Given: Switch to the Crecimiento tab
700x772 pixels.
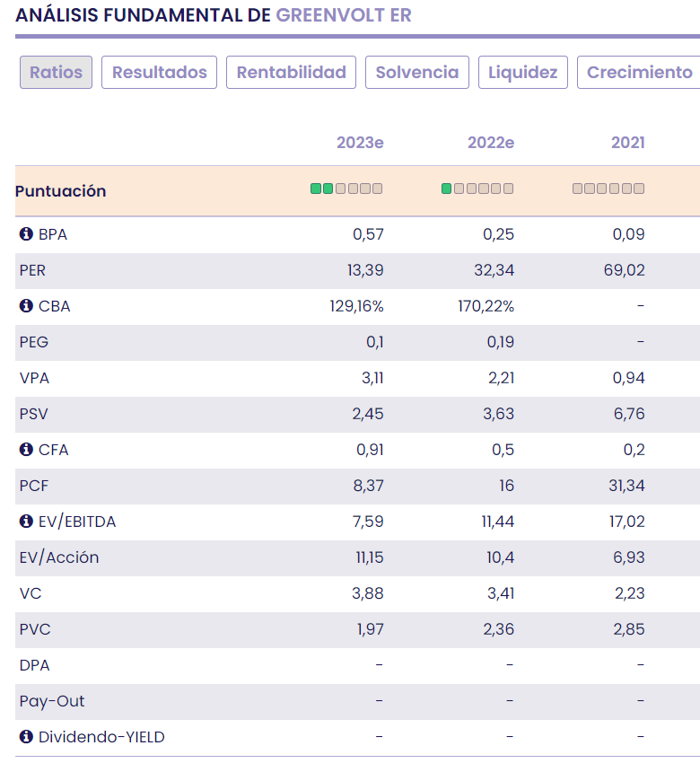Looking at the screenshot, I should [x=639, y=73].
